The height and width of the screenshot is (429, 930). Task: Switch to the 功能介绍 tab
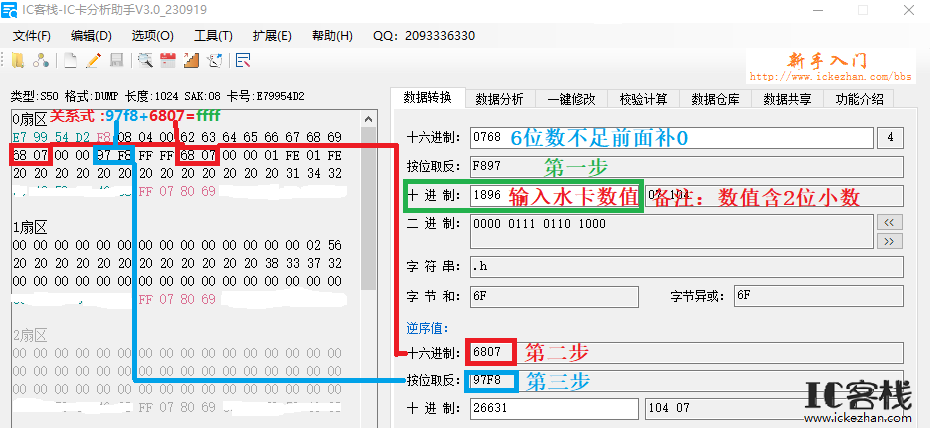(x=858, y=98)
